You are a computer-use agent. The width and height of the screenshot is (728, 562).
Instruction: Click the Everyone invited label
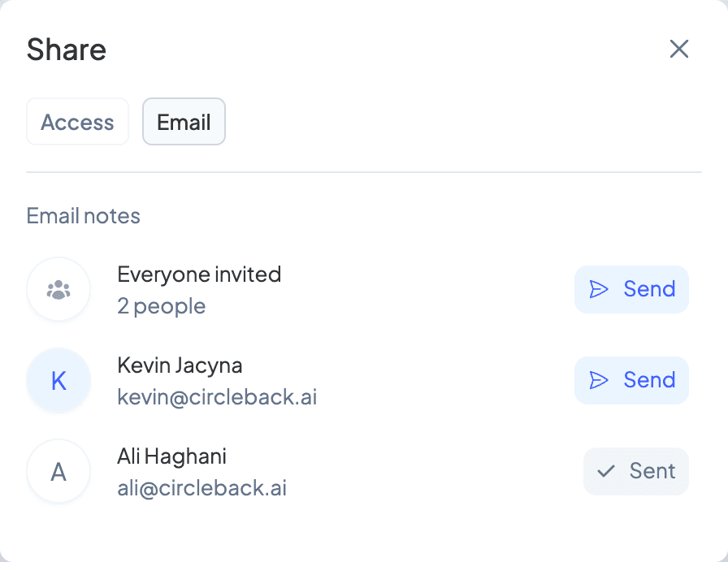coord(199,275)
